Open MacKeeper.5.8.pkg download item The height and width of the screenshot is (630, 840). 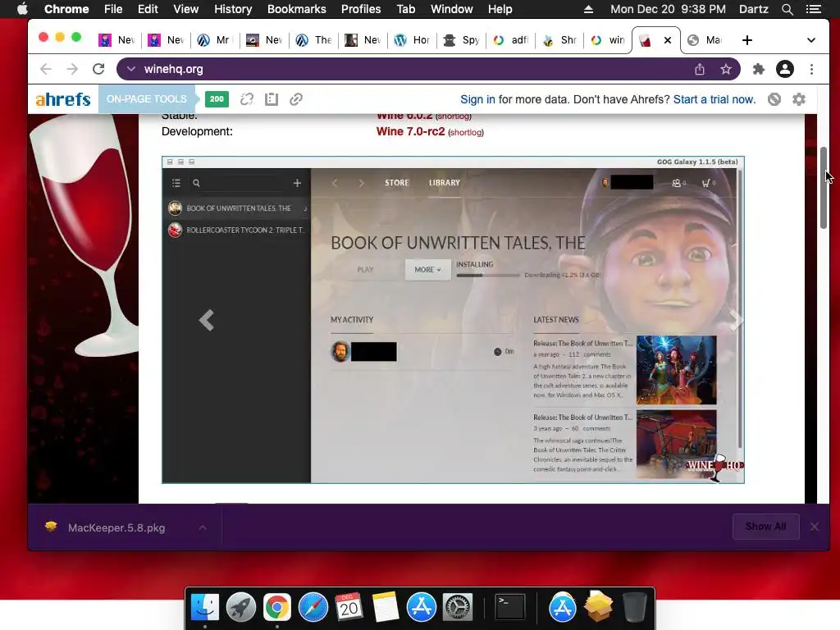click(116, 527)
